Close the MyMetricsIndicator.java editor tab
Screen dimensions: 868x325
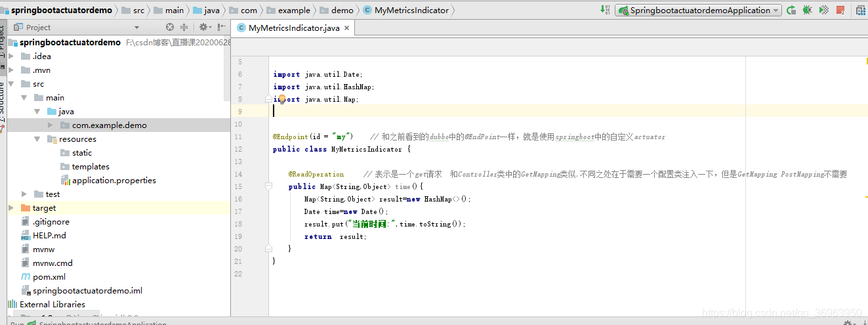[346, 28]
